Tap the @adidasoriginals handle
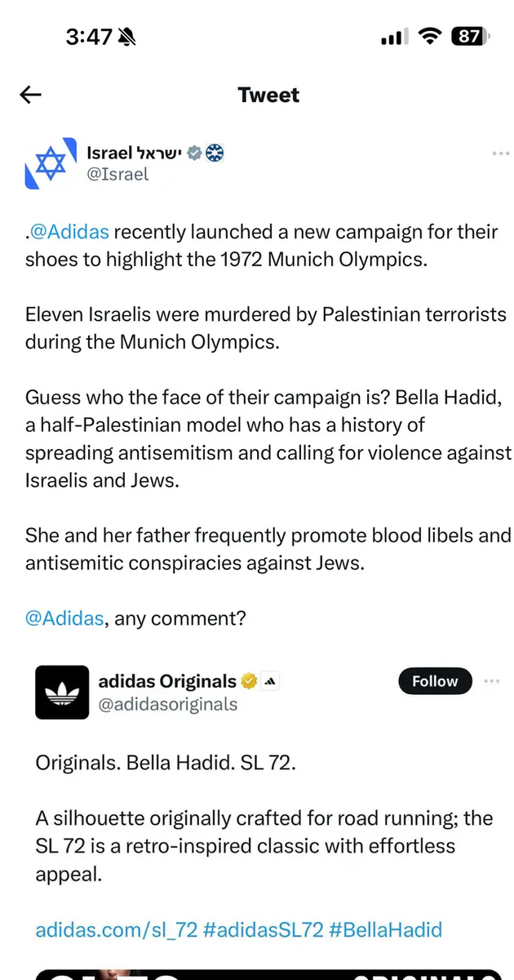Image resolution: width=514 pixels, height=980 pixels. [168, 704]
